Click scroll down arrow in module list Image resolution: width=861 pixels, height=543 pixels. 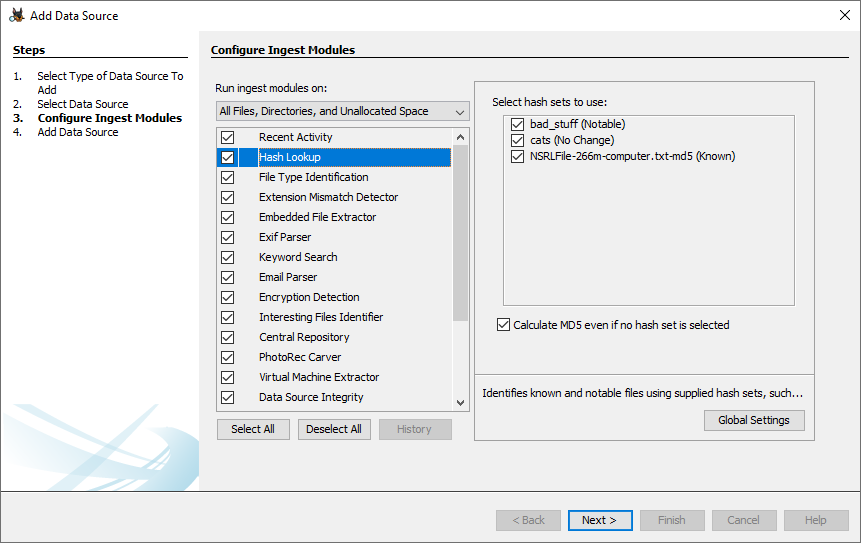point(461,402)
